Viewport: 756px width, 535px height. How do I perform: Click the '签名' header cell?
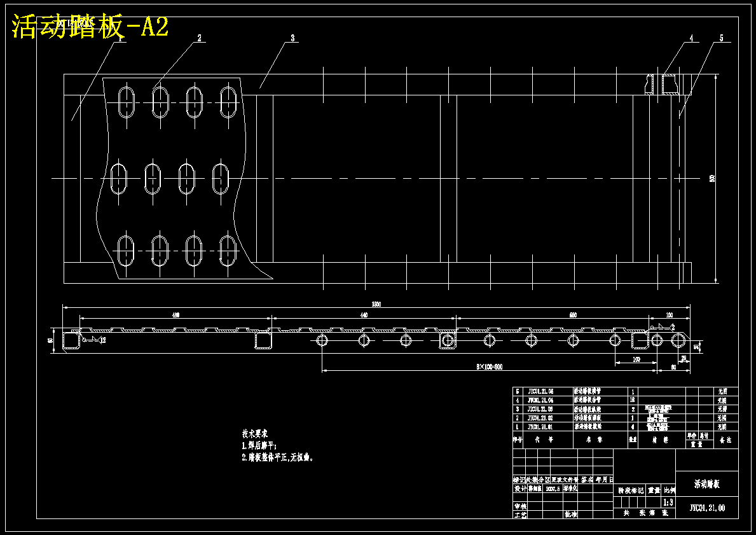pos(587,480)
